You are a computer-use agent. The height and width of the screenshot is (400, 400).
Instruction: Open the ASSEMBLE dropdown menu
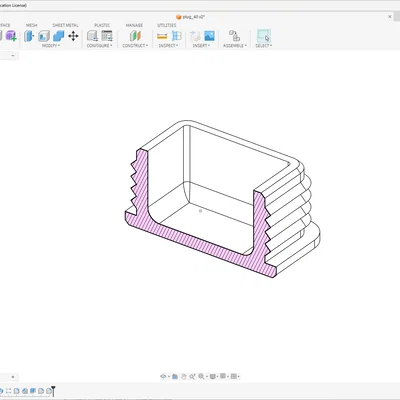tap(235, 46)
